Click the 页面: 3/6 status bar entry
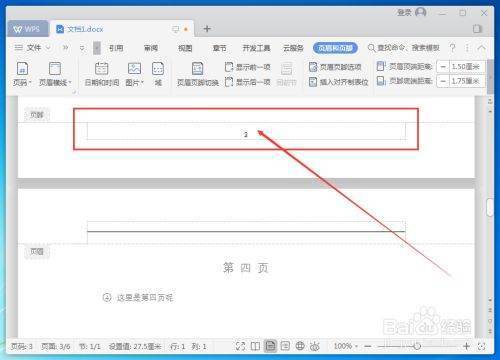The height and width of the screenshot is (360, 500). 56,347
